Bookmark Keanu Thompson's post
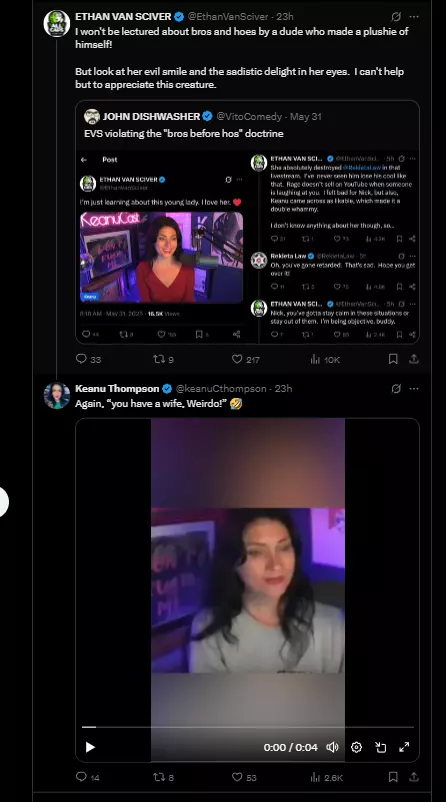Image resolution: width=446 pixels, height=802 pixels. click(393, 777)
